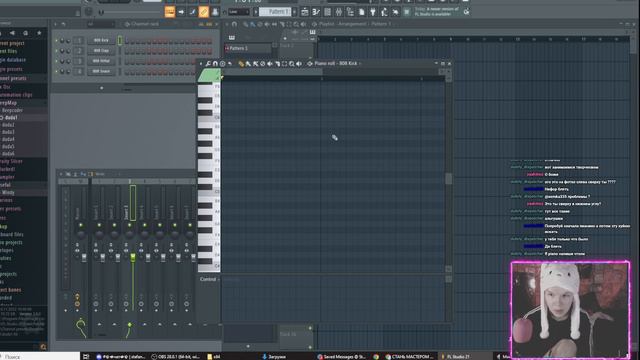Click the Piano roll vertical scrollbar
The image size is (640, 360).
(x=449, y=179)
